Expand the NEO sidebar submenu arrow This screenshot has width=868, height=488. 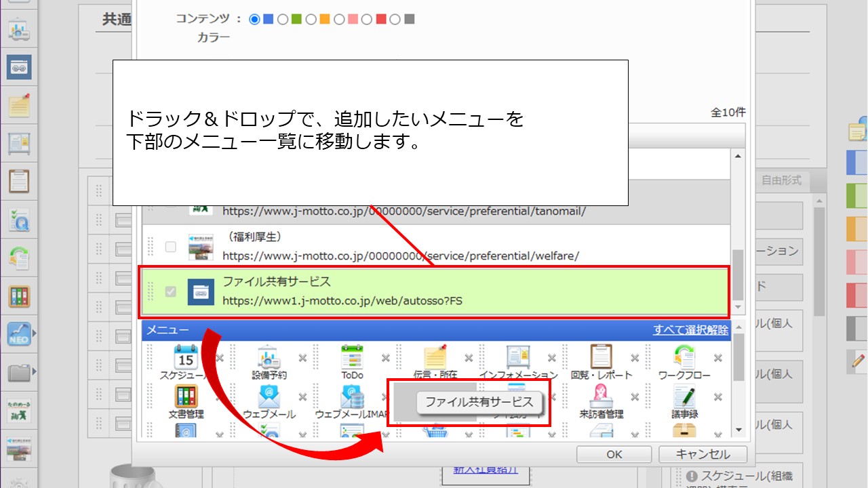point(35,333)
